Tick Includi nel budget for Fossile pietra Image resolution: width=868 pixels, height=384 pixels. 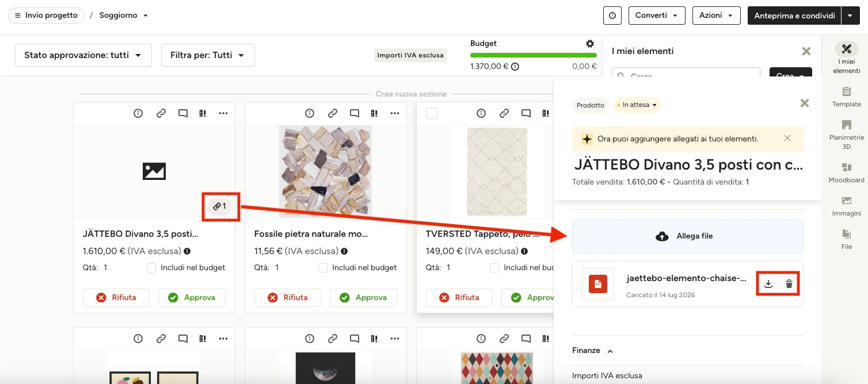pos(323,268)
